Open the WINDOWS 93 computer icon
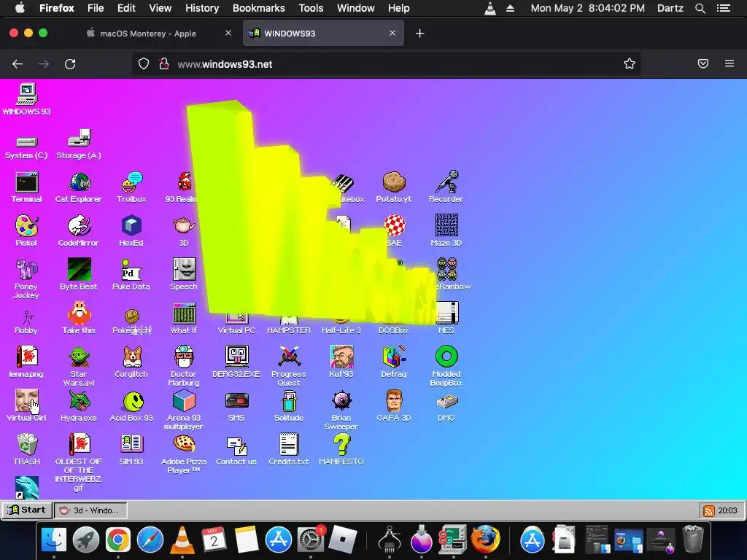 pyautogui.click(x=27, y=99)
